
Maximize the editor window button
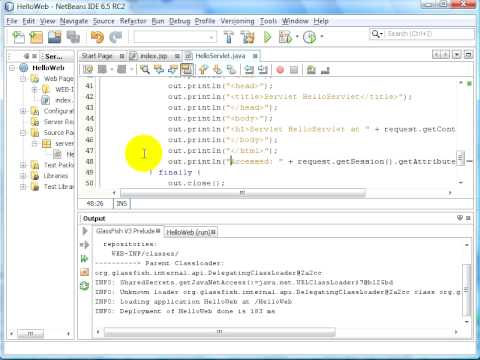[468, 55]
